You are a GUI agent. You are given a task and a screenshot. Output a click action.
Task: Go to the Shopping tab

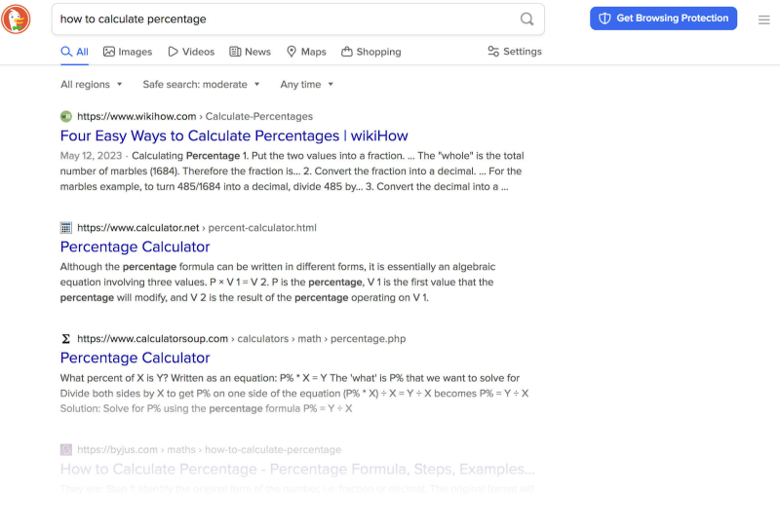coord(371,52)
